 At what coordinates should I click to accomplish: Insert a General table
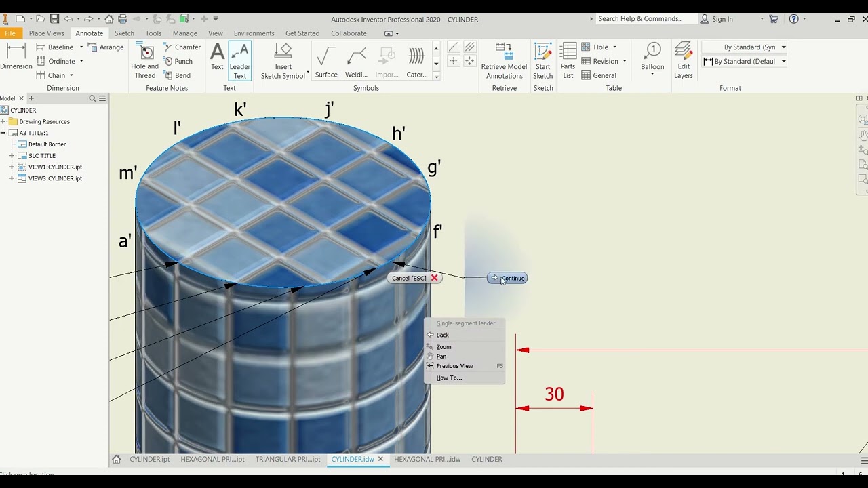pyautogui.click(x=599, y=75)
